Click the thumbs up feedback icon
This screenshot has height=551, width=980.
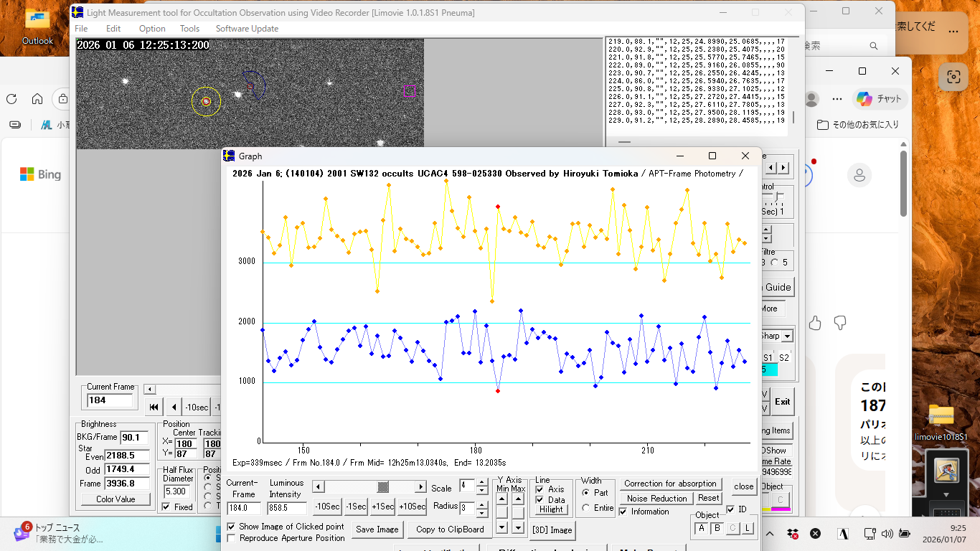(814, 323)
